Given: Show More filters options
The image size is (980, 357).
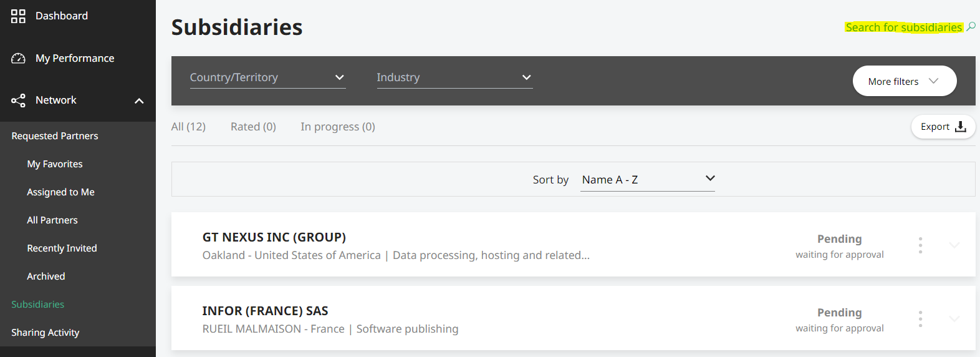Looking at the screenshot, I should click(x=905, y=81).
